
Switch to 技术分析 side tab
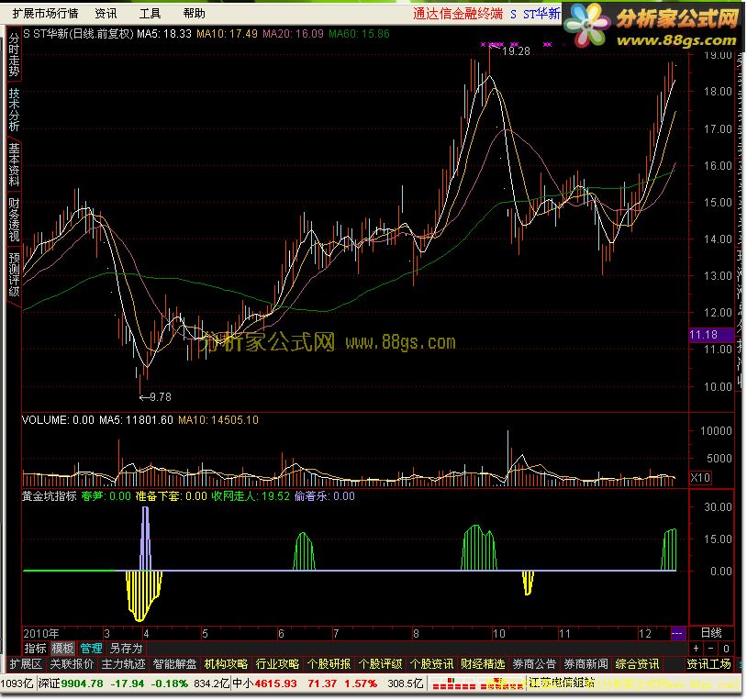click(x=14, y=109)
